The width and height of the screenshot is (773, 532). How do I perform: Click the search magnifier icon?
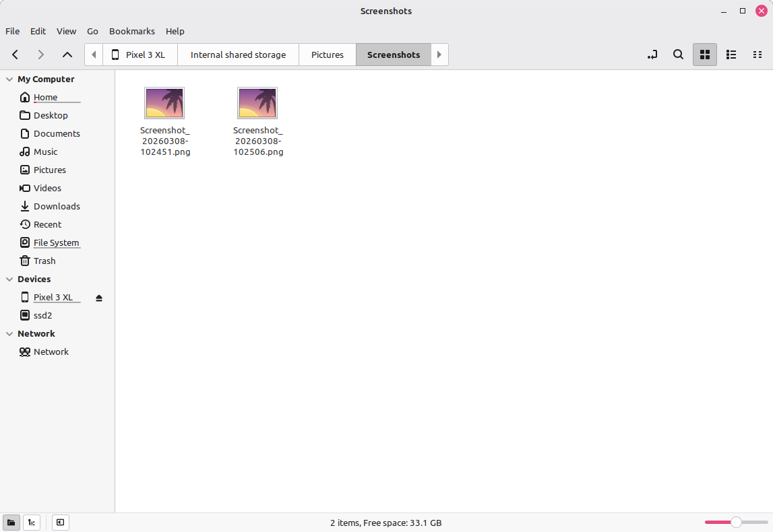click(679, 55)
